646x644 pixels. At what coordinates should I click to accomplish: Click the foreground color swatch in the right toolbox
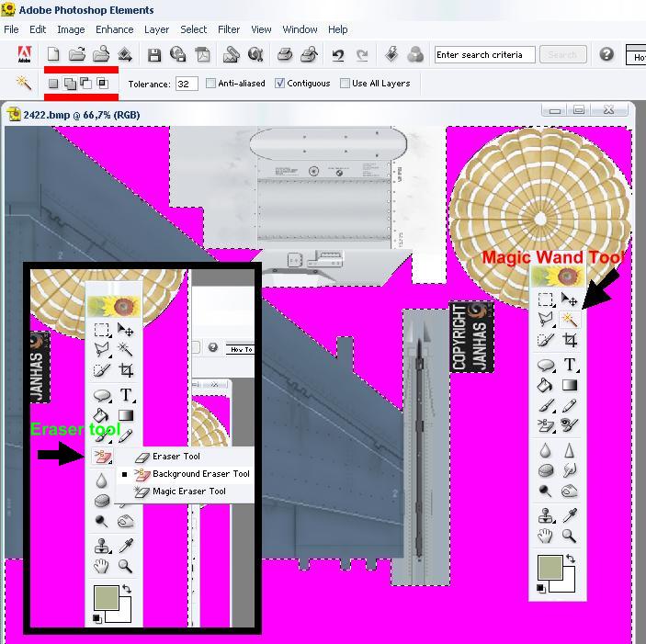(550, 568)
